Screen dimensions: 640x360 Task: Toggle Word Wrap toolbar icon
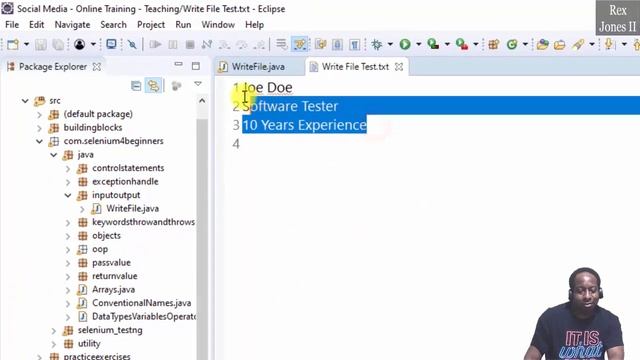click(x=281, y=44)
